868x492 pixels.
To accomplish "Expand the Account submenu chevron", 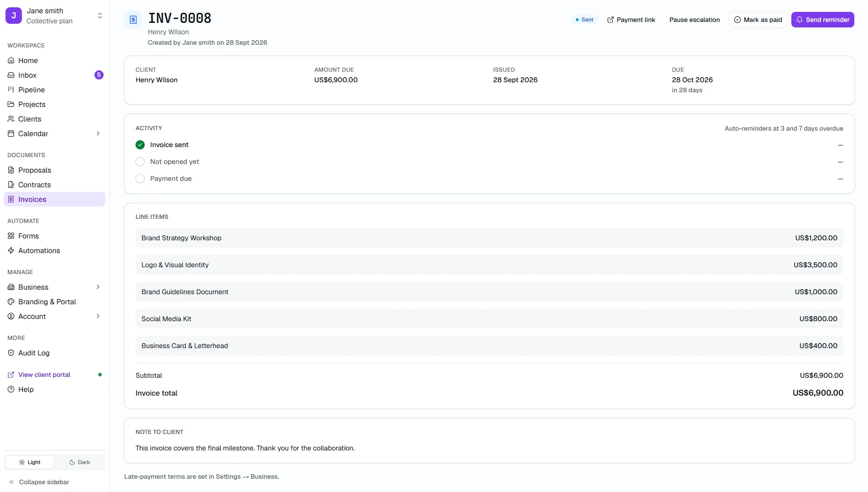I will (98, 316).
